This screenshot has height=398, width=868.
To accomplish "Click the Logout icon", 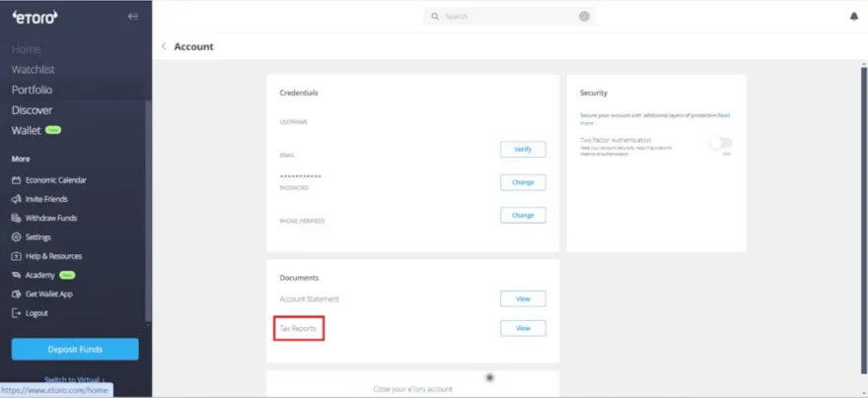I will coord(16,313).
